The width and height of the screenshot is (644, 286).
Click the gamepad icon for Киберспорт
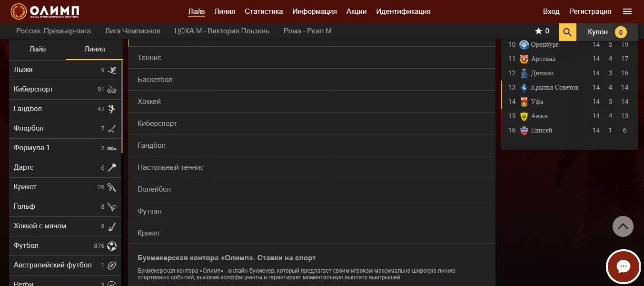(112, 90)
